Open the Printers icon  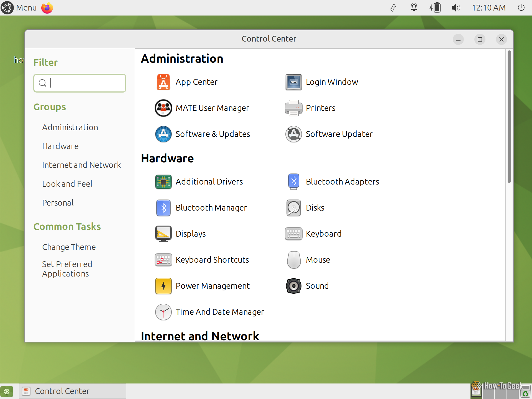click(293, 108)
